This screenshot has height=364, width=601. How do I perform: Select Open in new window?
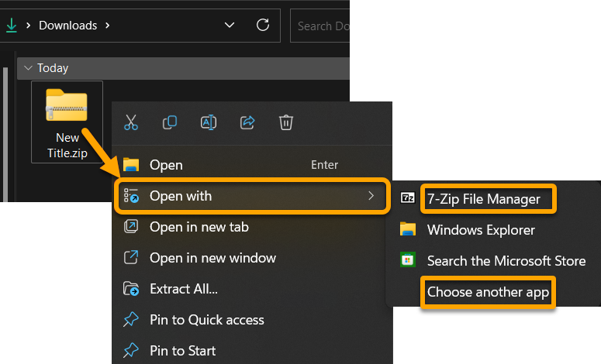[x=212, y=258]
